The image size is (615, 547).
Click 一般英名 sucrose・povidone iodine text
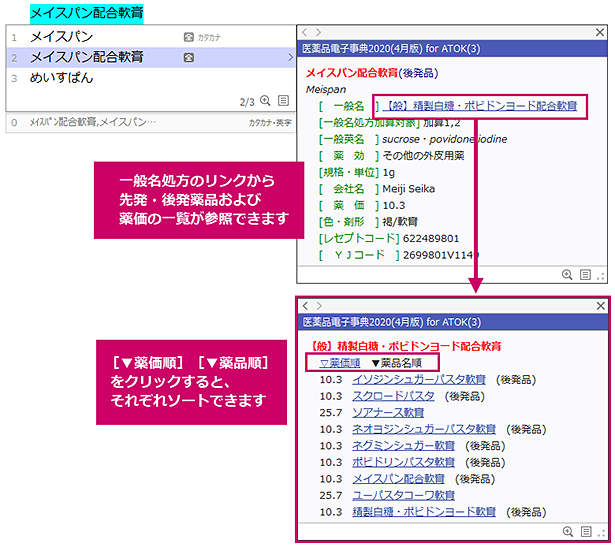444,139
